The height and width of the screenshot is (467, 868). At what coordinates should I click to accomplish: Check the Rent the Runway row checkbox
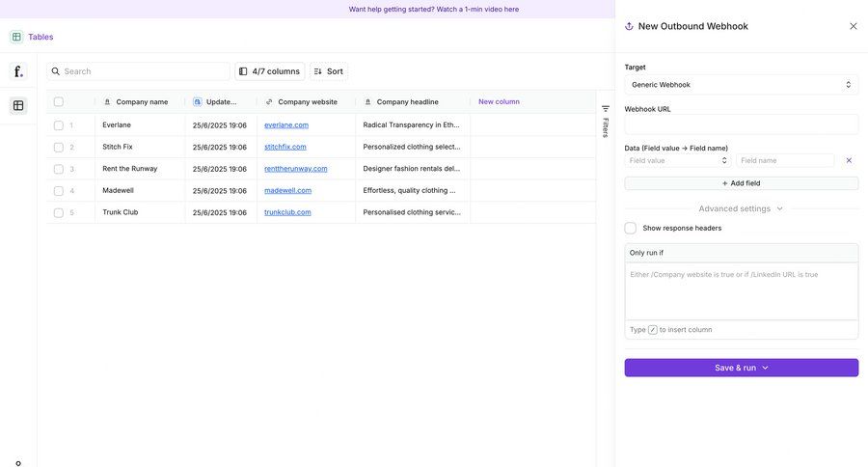(x=59, y=169)
